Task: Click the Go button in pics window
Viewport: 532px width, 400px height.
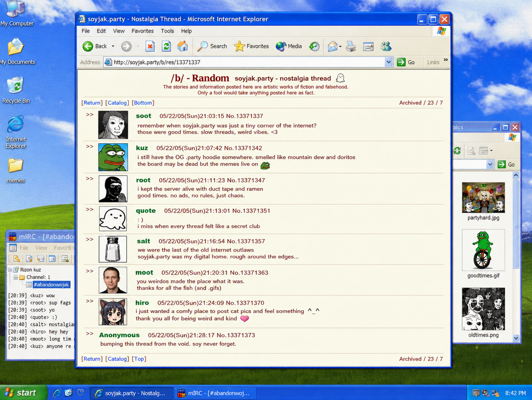Action: 506,165
